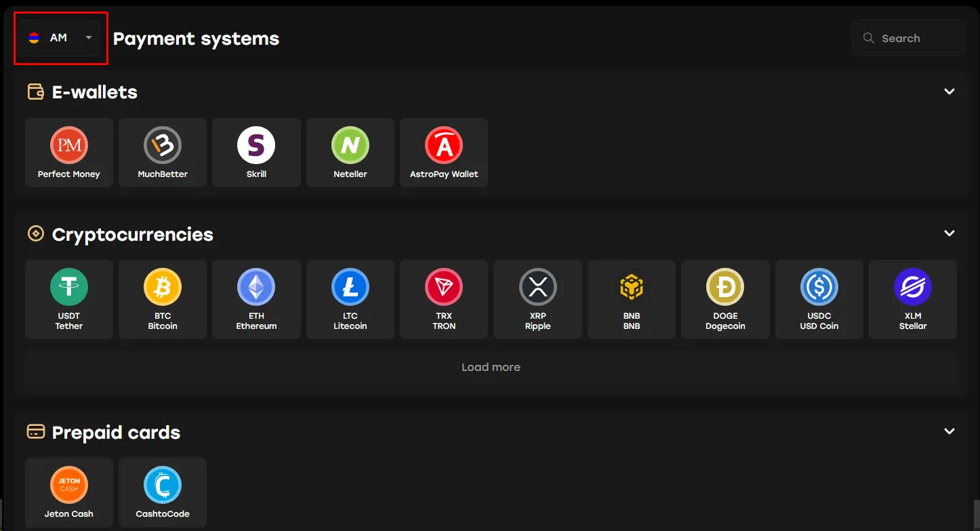980x531 pixels.
Task: Pick LTC Litecoin icon
Action: tap(350, 287)
